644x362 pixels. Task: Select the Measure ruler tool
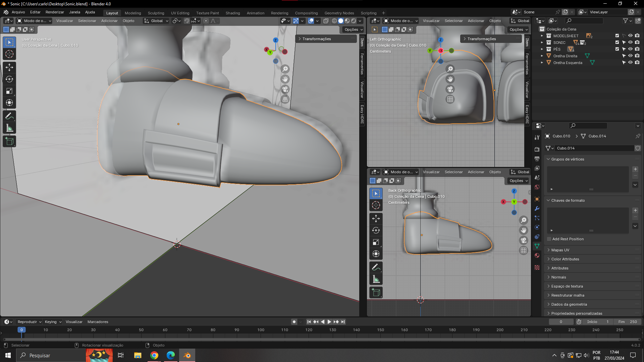click(x=9, y=128)
